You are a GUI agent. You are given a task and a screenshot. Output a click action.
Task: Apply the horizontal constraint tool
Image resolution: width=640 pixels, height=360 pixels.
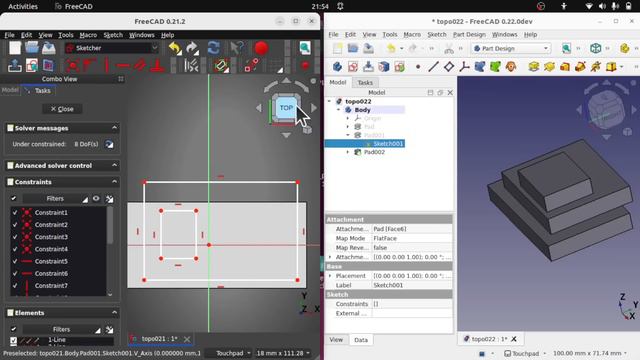point(123,65)
